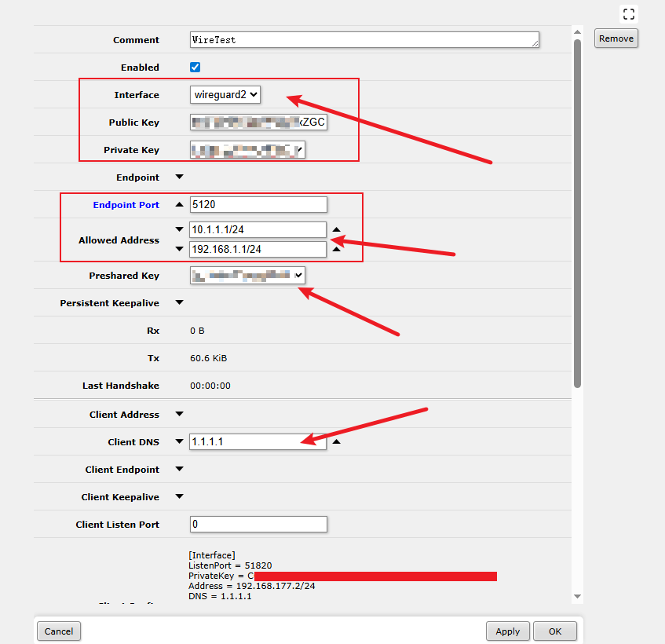Collapse the Endpoint Port field with its up arrow
Viewport: 665px width, 644px height.
(179, 205)
